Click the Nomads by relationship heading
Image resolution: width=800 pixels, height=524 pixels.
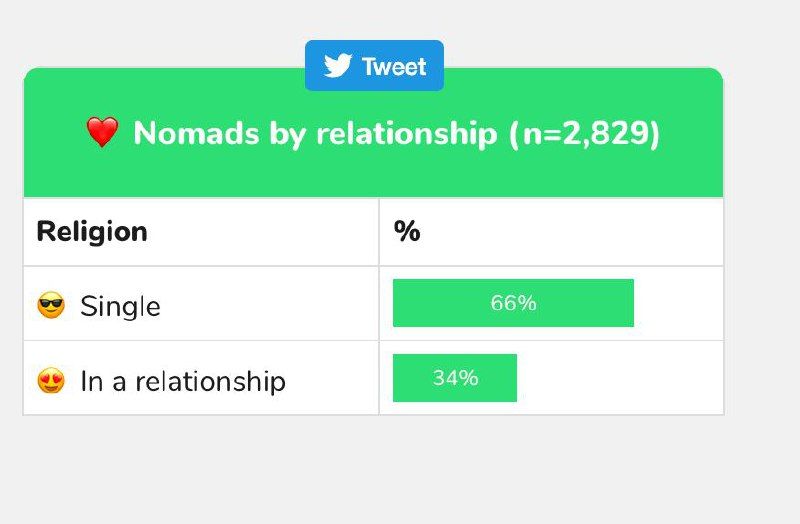396,134
